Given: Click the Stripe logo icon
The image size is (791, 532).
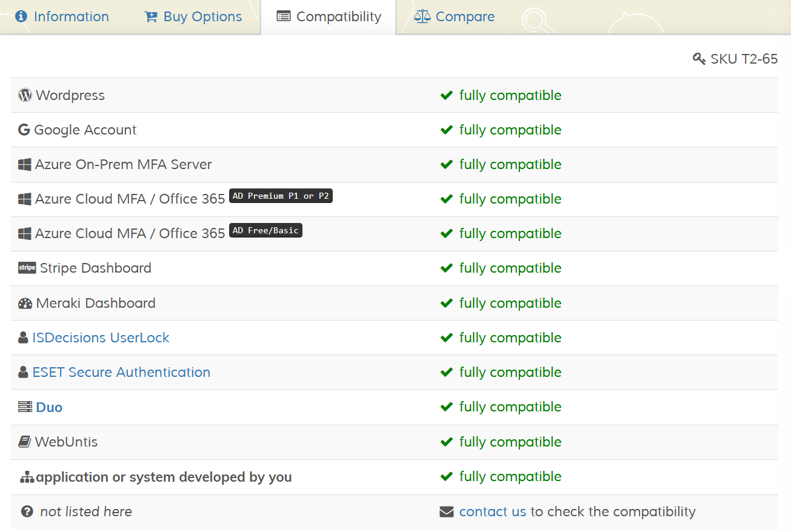Looking at the screenshot, I should coord(27,268).
